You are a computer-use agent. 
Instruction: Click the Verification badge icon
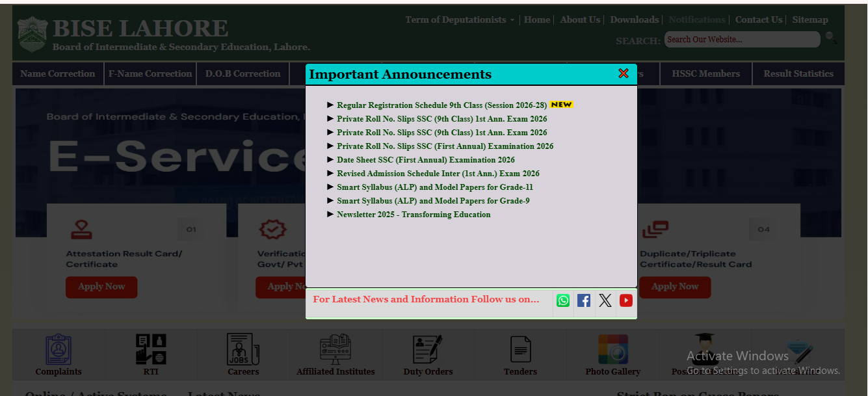pos(272,230)
